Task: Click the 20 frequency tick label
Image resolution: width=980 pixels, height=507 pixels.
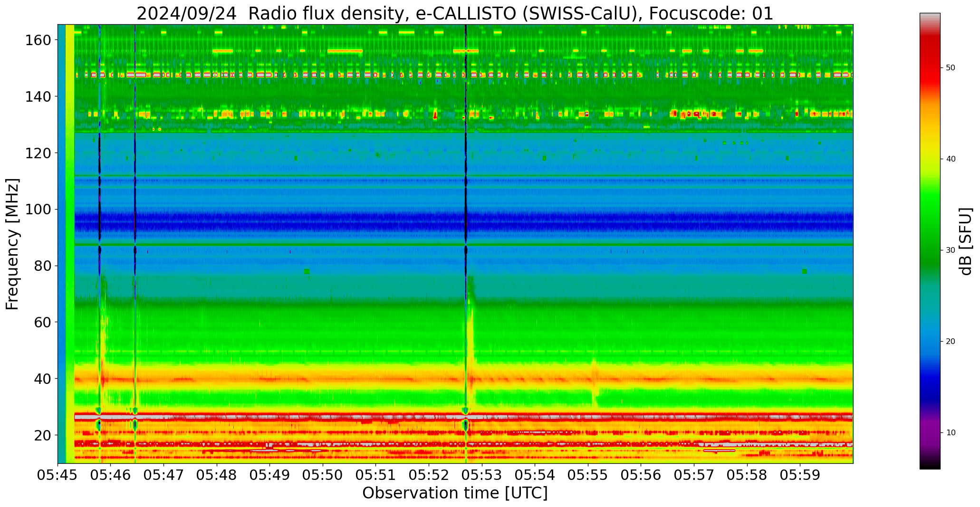Action: click(43, 435)
